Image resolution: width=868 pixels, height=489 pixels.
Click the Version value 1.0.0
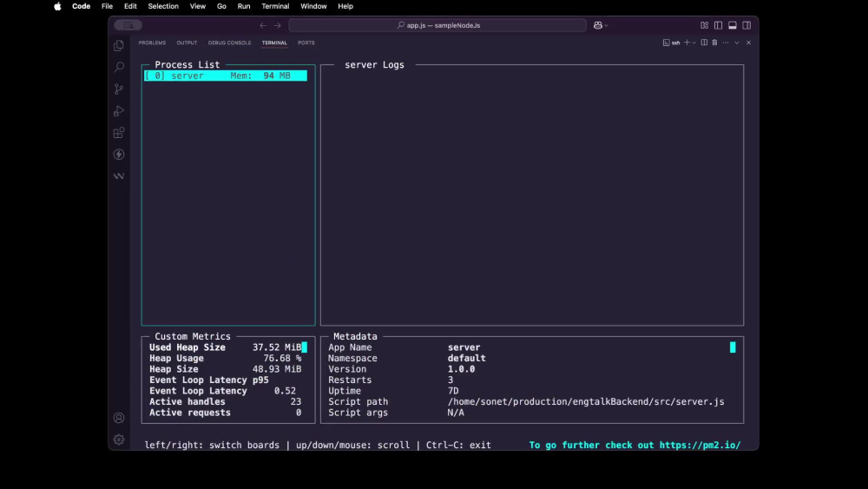point(461,369)
